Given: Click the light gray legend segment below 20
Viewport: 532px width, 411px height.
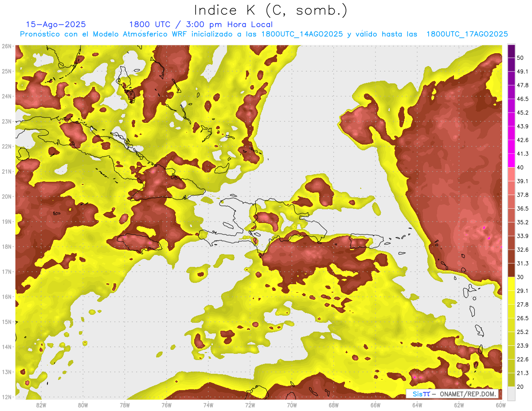Looking at the screenshot, I should pyautogui.click(x=511, y=393).
